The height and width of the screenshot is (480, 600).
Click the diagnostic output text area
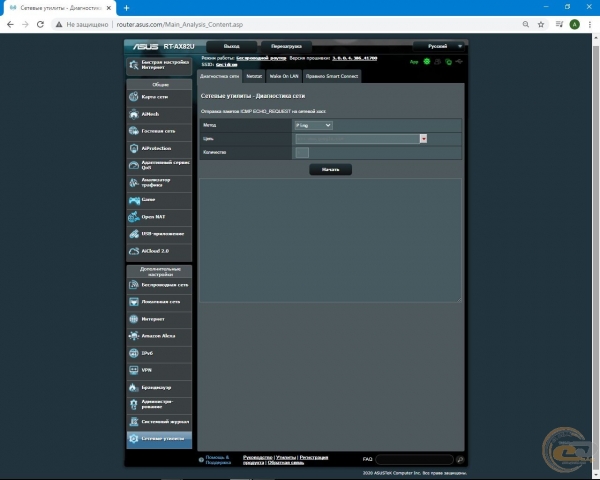tap(330, 240)
